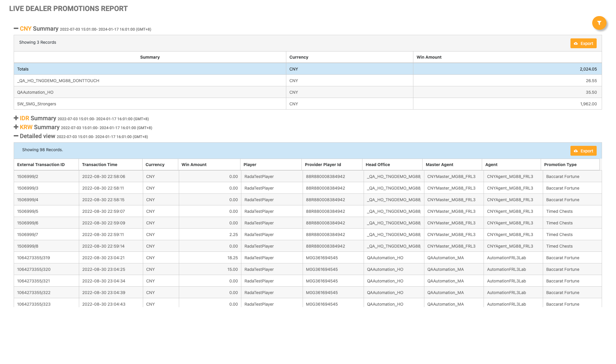Screen dimensions: 616x364
Task: Expand the KRW Summary section
Action: [16, 127]
